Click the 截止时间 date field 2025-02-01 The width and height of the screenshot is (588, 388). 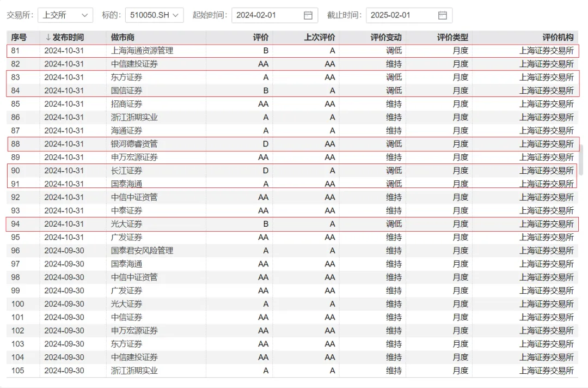pos(409,15)
